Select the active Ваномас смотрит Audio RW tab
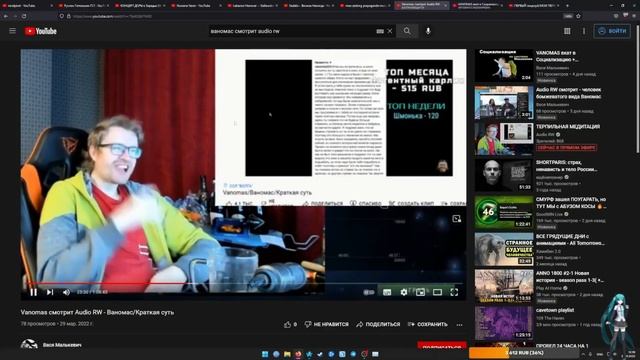The width and height of the screenshot is (640, 360). (x=422, y=6)
